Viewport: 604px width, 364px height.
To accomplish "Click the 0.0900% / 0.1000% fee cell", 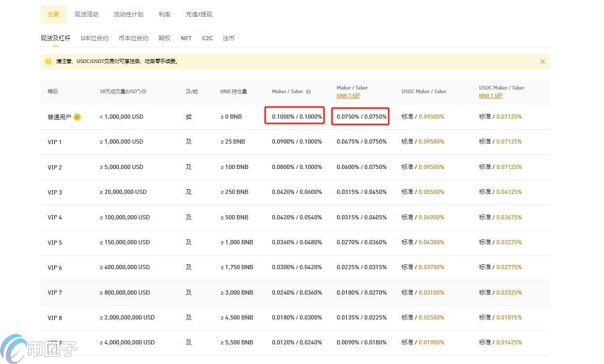I will pos(297,141).
